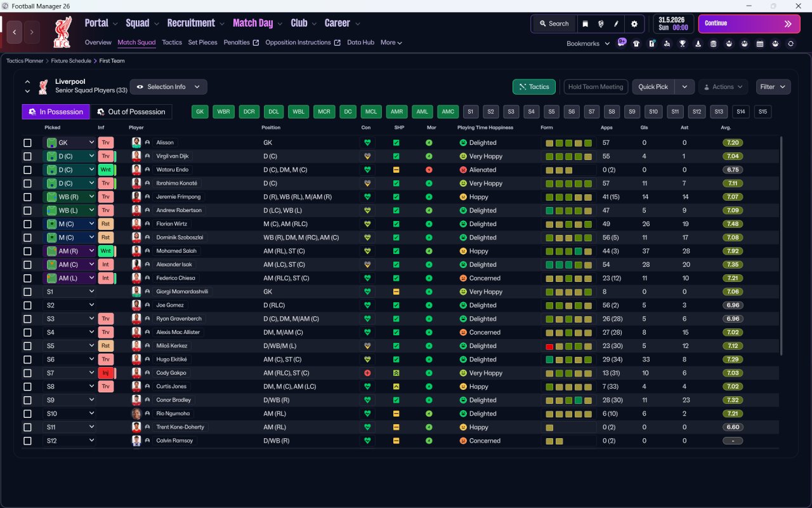Image resolution: width=812 pixels, height=508 pixels.
Task: Tick the checkbox for Cody Gakpo
Action: coord(27,373)
